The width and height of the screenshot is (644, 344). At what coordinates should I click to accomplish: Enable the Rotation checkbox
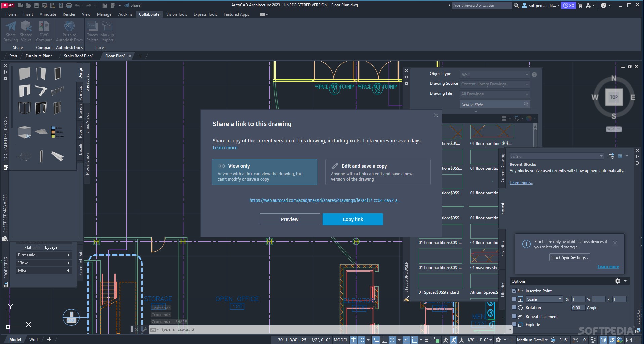tap(514, 307)
